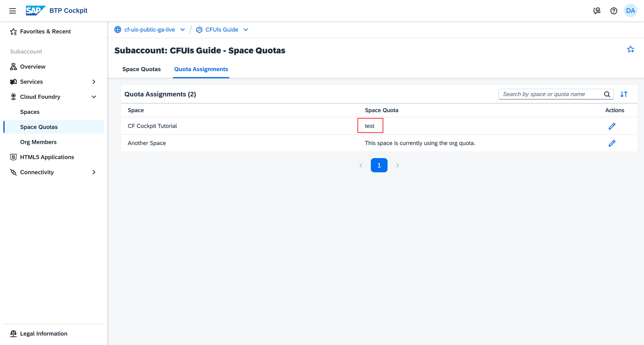644x345 pixels.
Task: Open the DA user avatar menu
Action: pyautogui.click(x=631, y=11)
